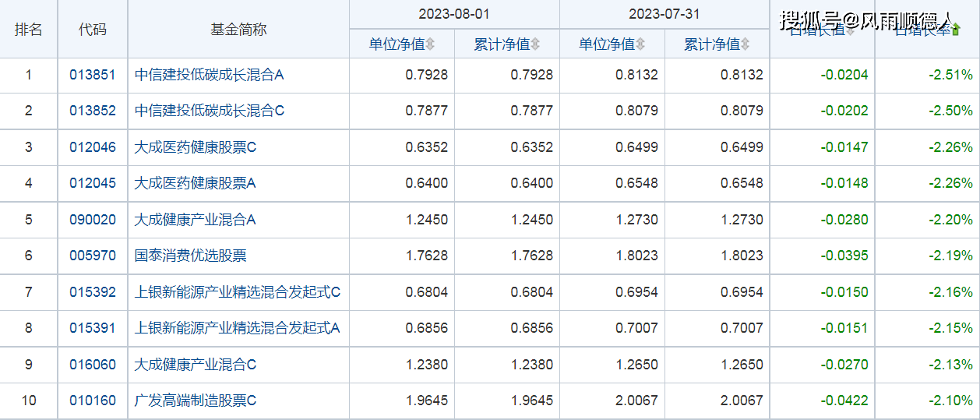Select 08-01 单位净值 0.6400 for 012045
This screenshot has height=420, width=980.
click(427, 183)
